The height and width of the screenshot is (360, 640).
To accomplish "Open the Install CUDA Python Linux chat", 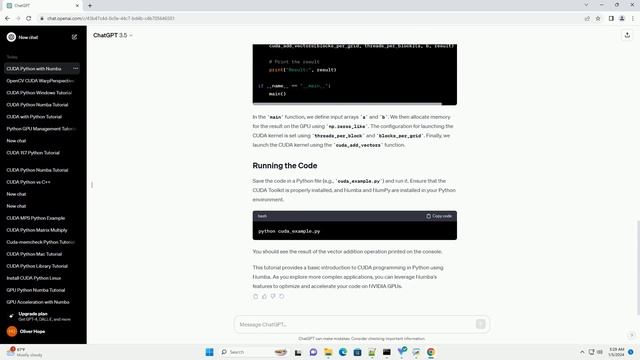I will (33, 278).
